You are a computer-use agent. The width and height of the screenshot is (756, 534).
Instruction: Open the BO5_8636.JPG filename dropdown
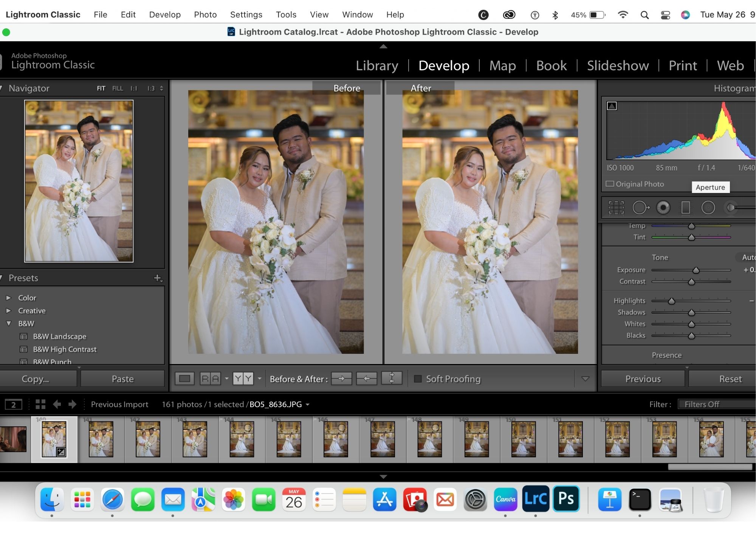307,404
